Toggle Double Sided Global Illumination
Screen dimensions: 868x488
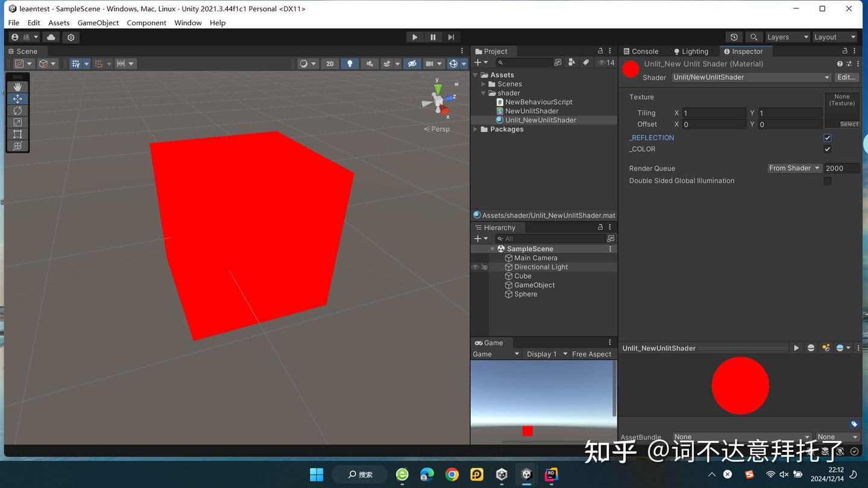(x=827, y=181)
